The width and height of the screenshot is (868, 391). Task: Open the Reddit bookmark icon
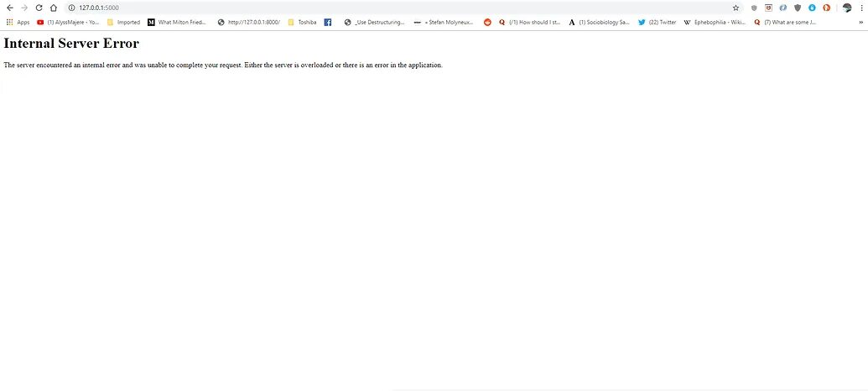pyautogui.click(x=487, y=23)
